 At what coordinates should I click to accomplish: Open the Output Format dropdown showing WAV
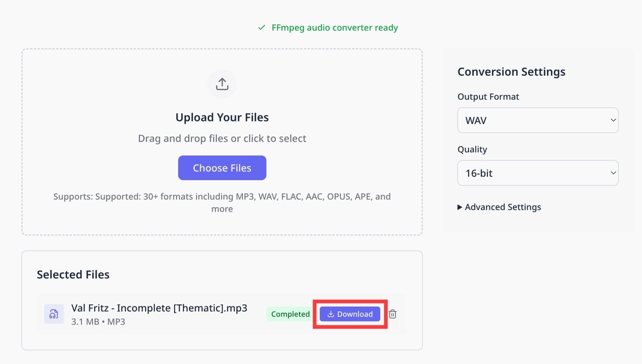point(538,120)
